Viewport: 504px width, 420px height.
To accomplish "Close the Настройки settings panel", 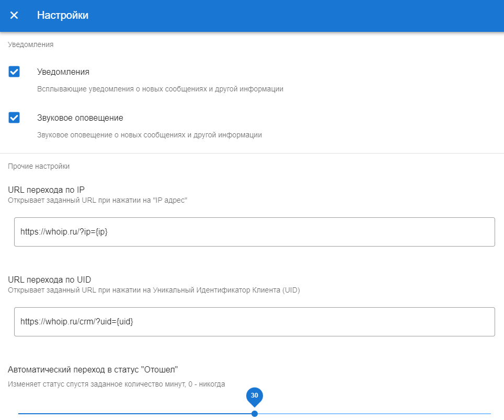I will click(14, 16).
